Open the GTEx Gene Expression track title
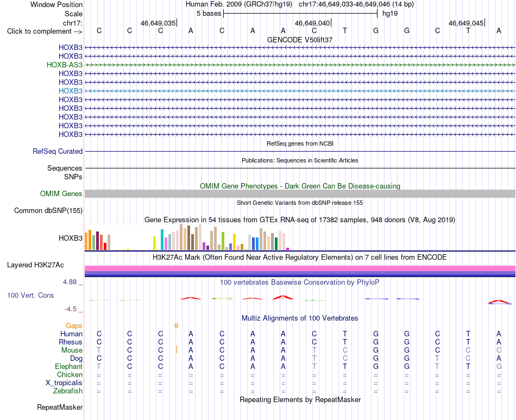 click(x=300, y=220)
